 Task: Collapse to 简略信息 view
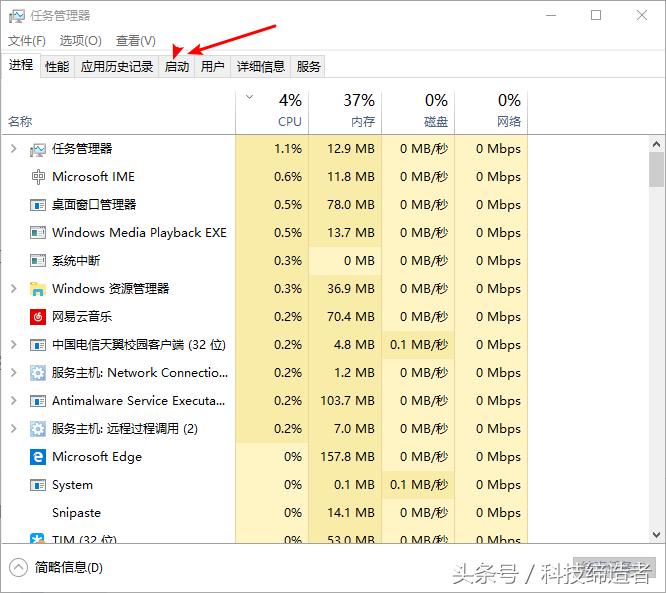click(x=56, y=568)
